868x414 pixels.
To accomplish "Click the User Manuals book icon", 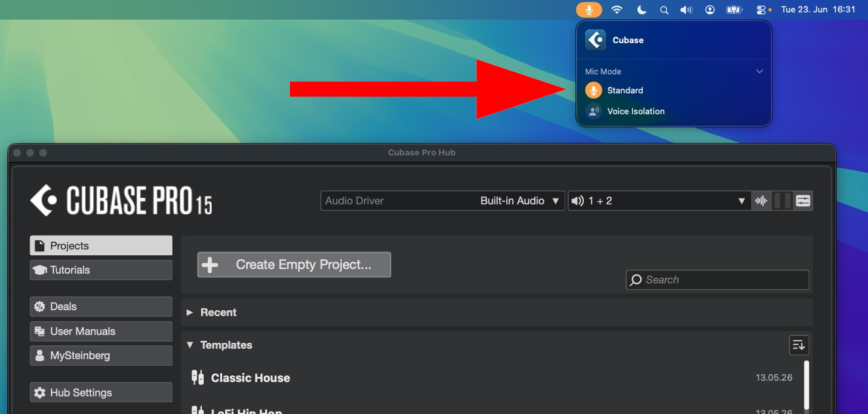I will click(40, 331).
